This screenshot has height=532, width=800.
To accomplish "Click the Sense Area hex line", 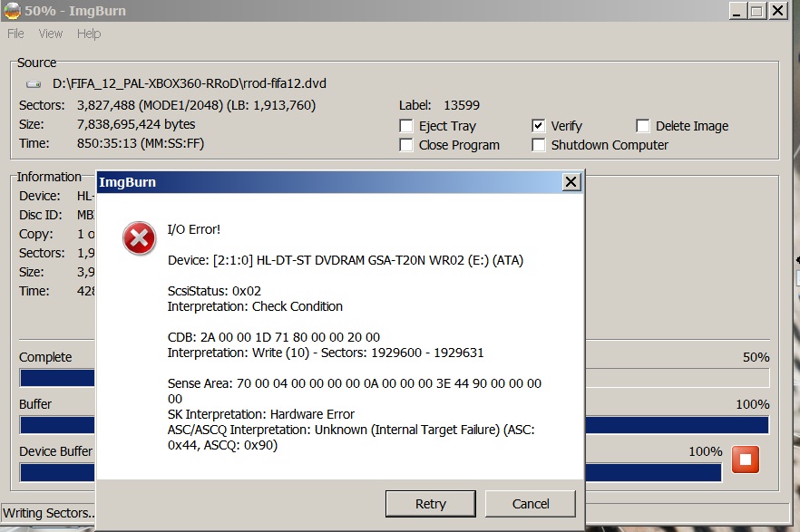I will click(x=355, y=391).
